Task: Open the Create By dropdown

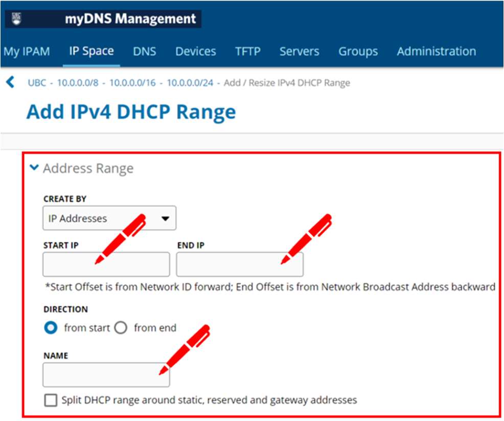Action: coord(109,218)
